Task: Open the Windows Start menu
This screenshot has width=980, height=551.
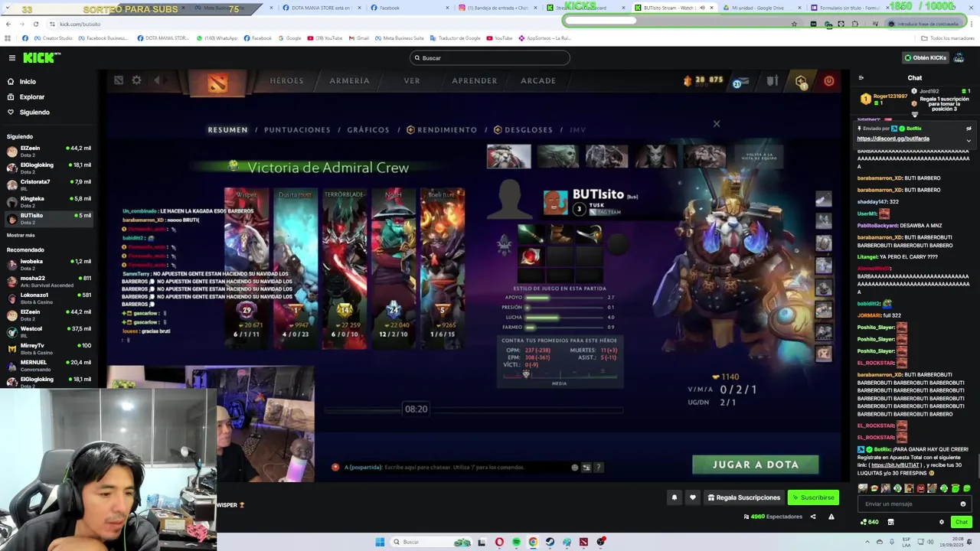Action: pyautogui.click(x=380, y=542)
